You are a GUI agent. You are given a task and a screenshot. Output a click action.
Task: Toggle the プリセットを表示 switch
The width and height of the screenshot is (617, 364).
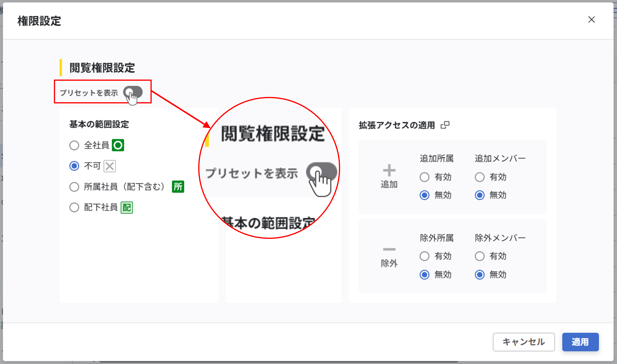click(133, 92)
